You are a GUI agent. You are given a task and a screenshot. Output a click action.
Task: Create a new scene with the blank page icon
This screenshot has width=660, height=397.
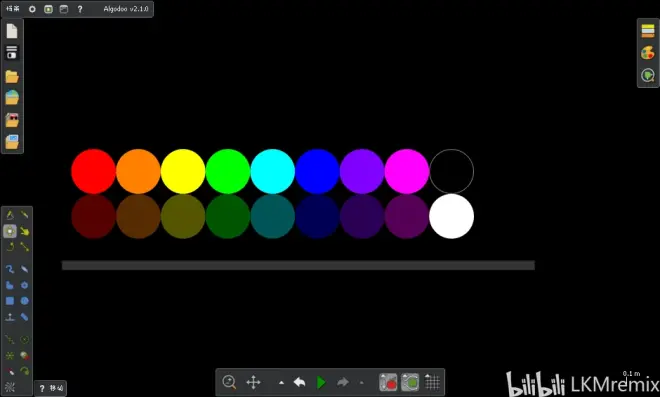click(x=12, y=31)
